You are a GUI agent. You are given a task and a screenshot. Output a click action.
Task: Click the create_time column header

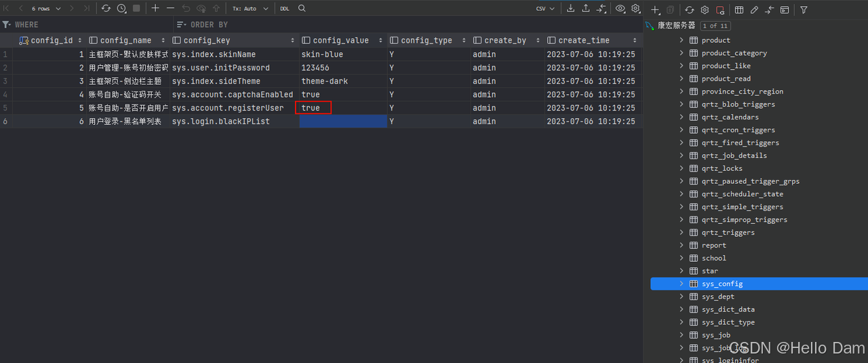pyautogui.click(x=593, y=40)
